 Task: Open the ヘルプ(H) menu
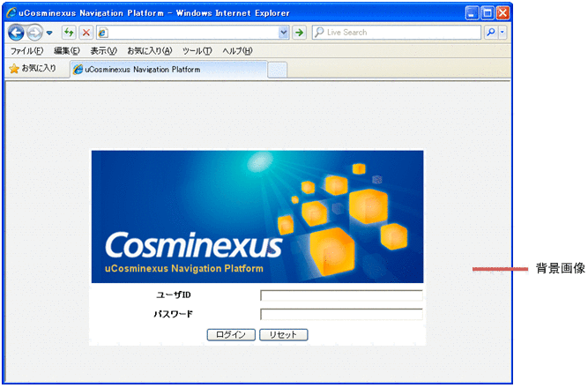237,50
